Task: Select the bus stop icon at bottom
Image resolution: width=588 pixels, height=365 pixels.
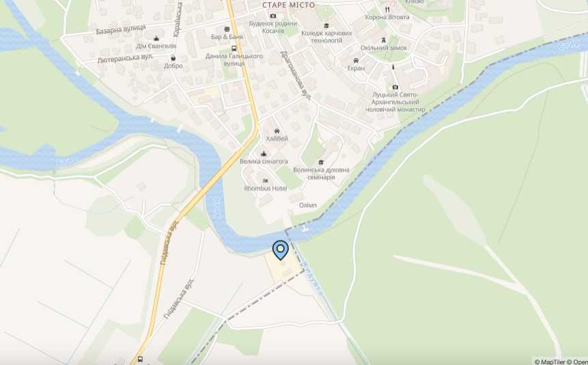Action: pyautogui.click(x=140, y=359)
